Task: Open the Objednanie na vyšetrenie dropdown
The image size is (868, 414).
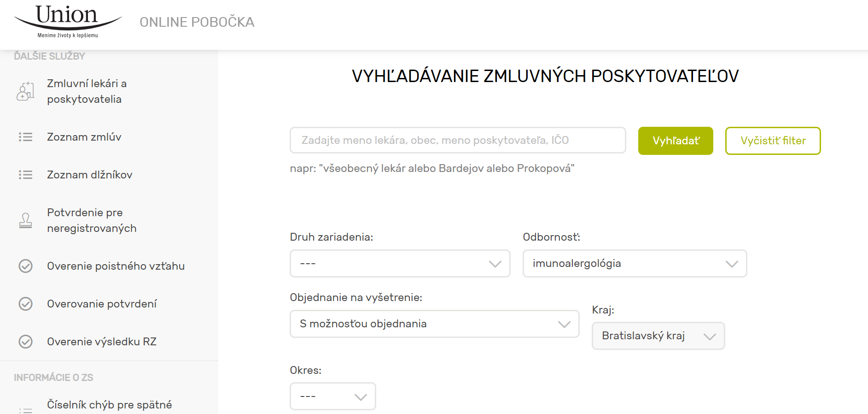Action: (434, 324)
